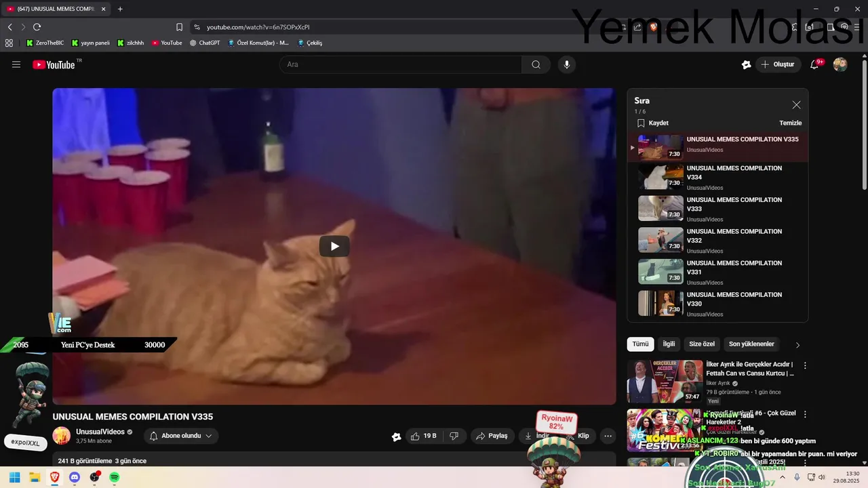Play UNUSUAL MEMES COMPILATION V331 from queue

click(718, 272)
